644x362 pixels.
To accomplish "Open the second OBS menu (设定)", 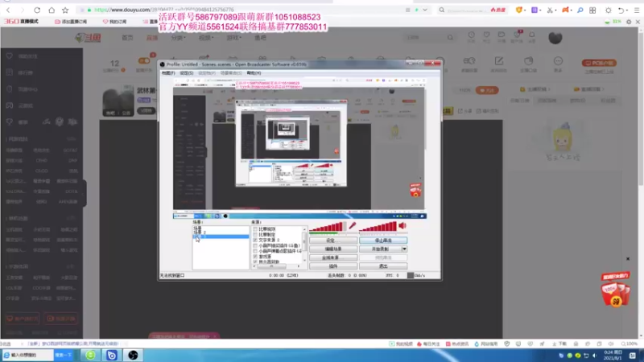I will pyautogui.click(x=186, y=73).
